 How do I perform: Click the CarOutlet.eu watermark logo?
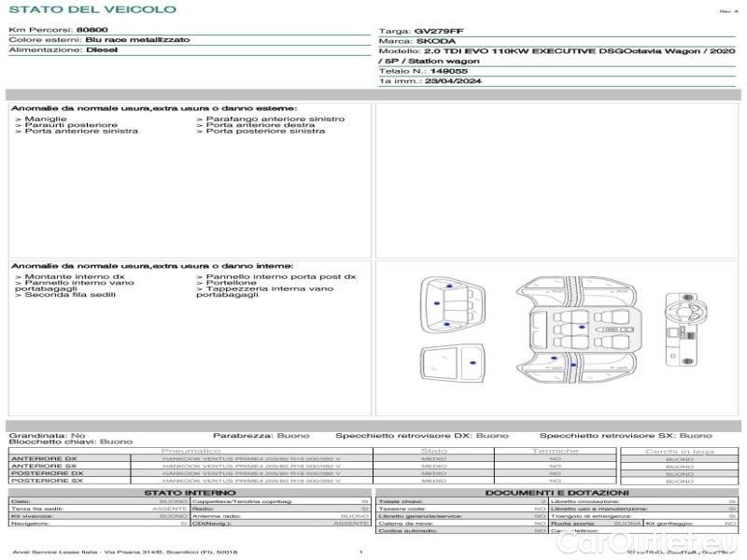(x=646, y=540)
